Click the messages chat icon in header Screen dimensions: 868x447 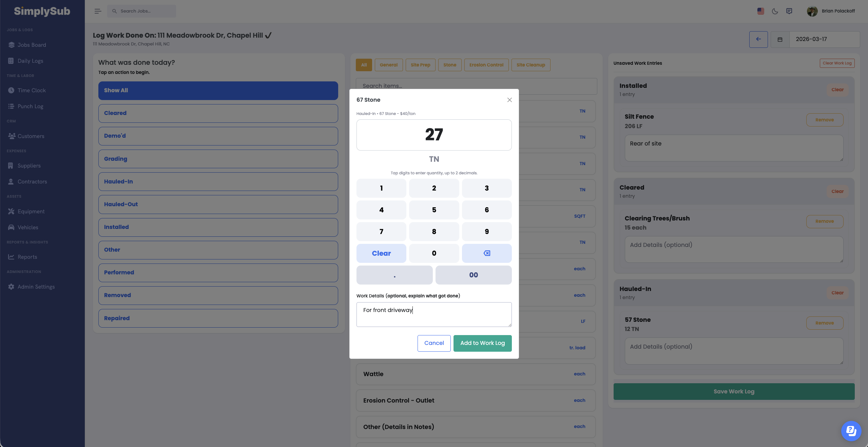point(789,11)
